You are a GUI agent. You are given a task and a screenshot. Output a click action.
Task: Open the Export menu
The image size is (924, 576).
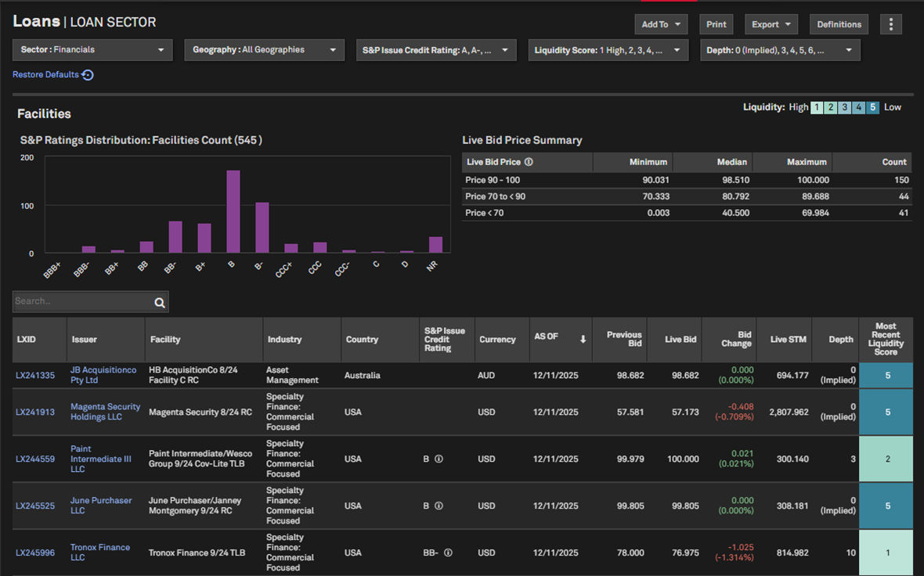pos(771,24)
